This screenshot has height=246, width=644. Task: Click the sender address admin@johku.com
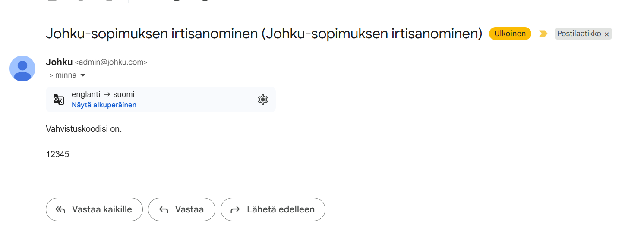click(111, 62)
